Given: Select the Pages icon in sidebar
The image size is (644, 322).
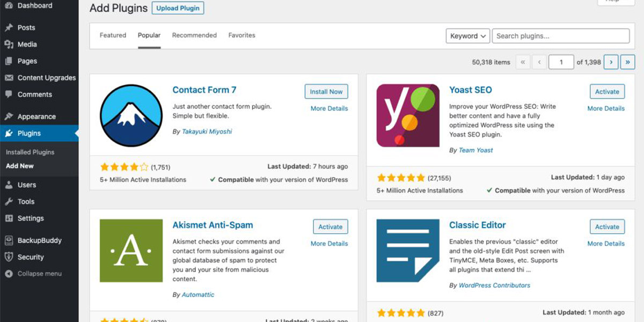Looking at the screenshot, I should click(x=9, y=61).
